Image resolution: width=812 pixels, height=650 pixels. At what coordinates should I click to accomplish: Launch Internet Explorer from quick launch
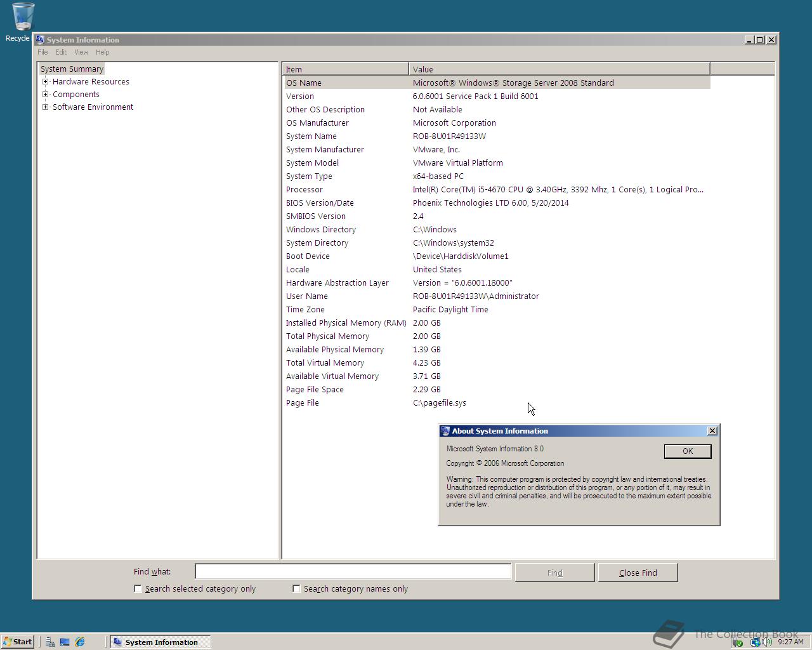coord(80,642)
